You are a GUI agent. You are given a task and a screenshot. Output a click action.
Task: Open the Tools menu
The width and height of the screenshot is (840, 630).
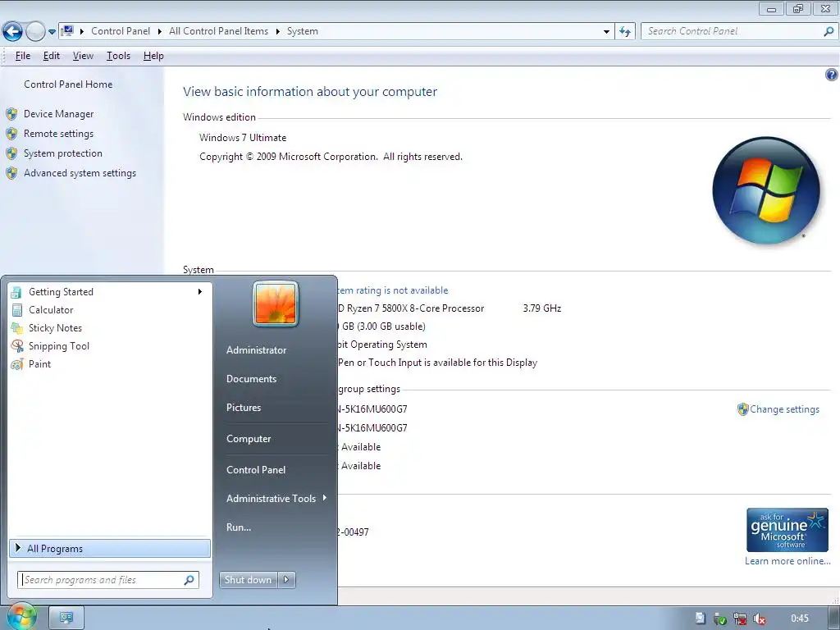tap(118, 56)
